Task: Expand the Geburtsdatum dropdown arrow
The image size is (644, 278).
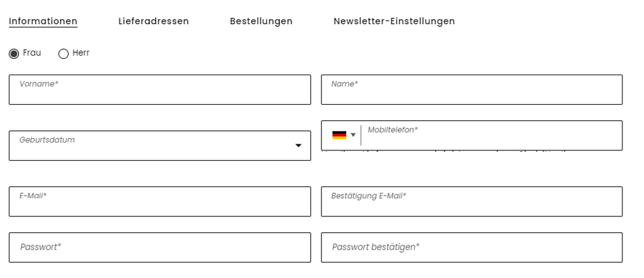Action: [298, 146]
